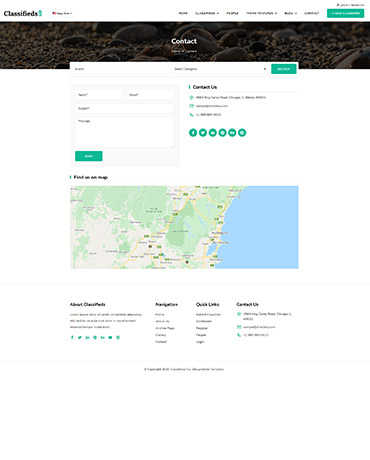
Task: Open footer YouTube icon under About Classifieds
Action: click(110, 338)
